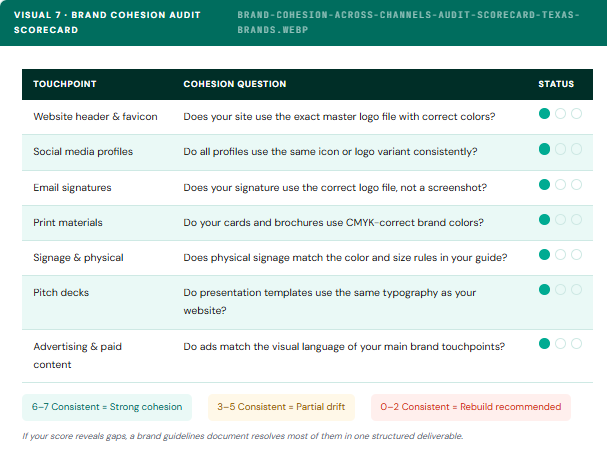Click the 'Pitch decks' touchpoint label
The height and width of the screenshot is (460, 607).
click(x=60, y=292)
